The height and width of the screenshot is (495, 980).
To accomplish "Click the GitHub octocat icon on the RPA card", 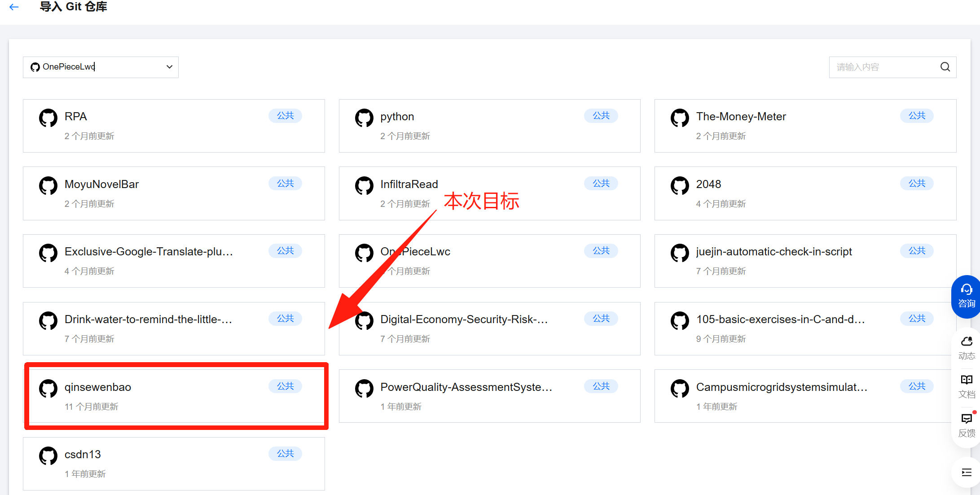I will coord(48,118).
